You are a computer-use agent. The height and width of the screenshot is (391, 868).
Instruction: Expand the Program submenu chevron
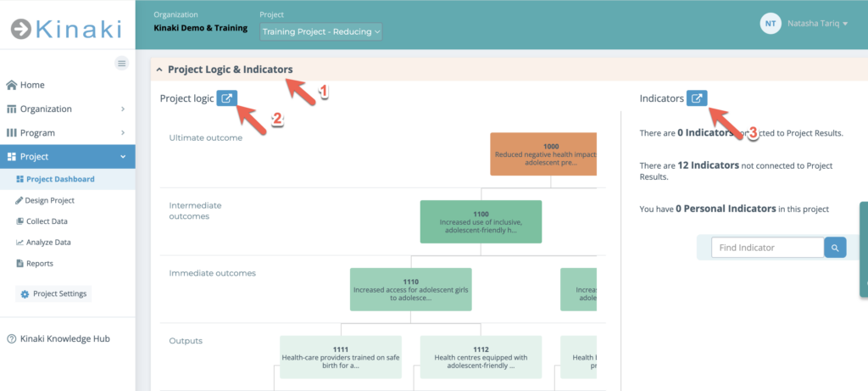tap(123, 133)
